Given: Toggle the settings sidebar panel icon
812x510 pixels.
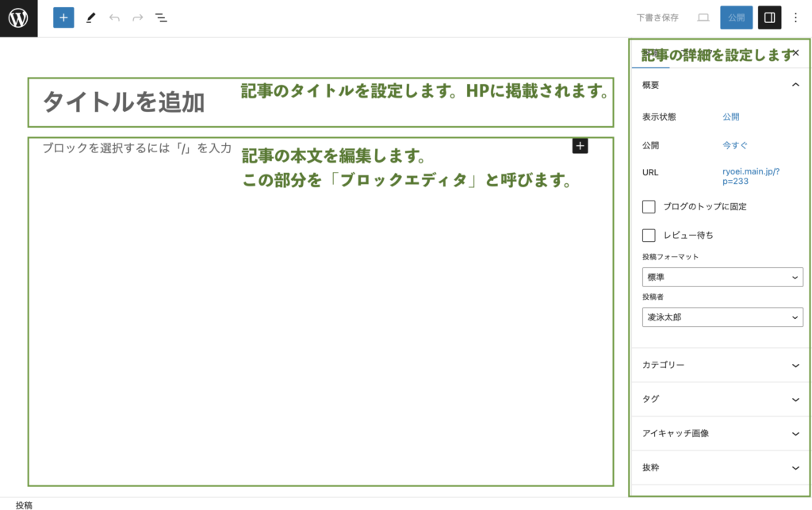Looking at the screenshot, I should (769, 17).
